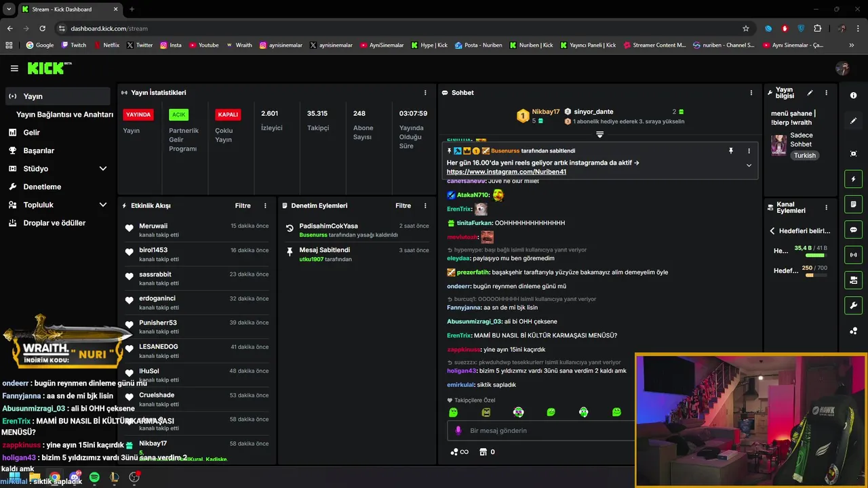This screenshot has height=488, width=868.
Task: Click the chat message input field
Action: 540,430
